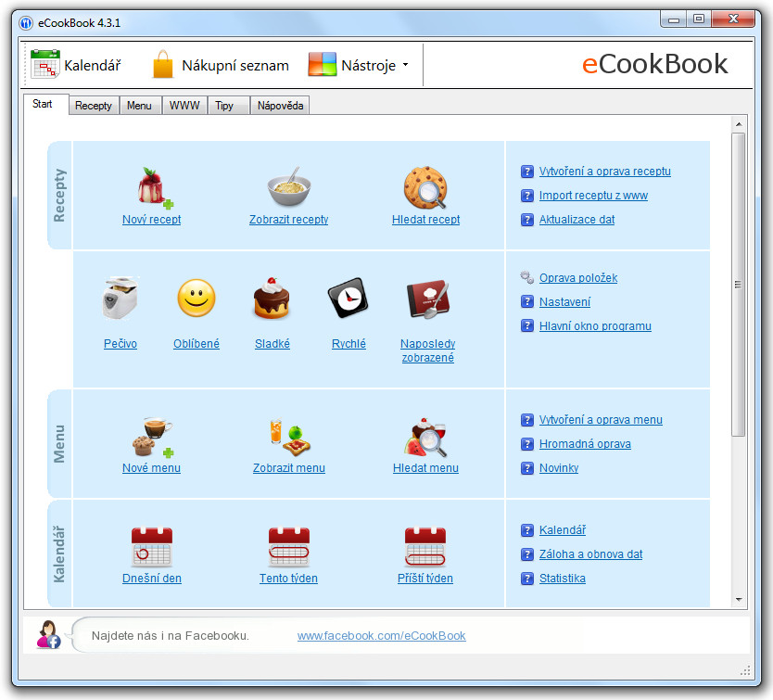Click the Nákupní seznam shopping bag icon
Image resolution: width=773 pixels, height=700 pixels.
163,65
